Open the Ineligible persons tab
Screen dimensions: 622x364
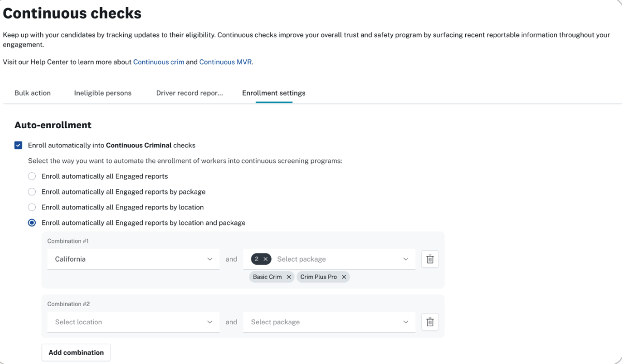(x=102, y=93)
